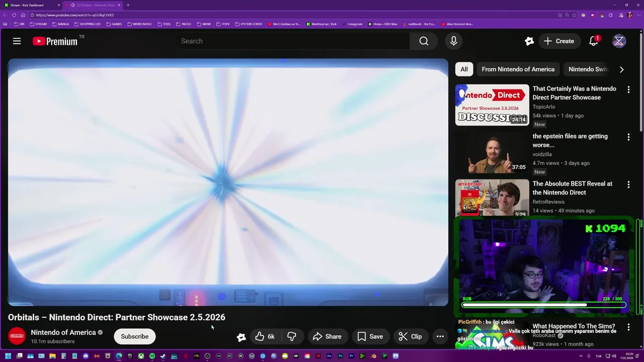Image resolution: width=644 pixels, height=362 pixels.
Task: Open the GAMES bookmarks folder
Action: click(x=114, y=24)
